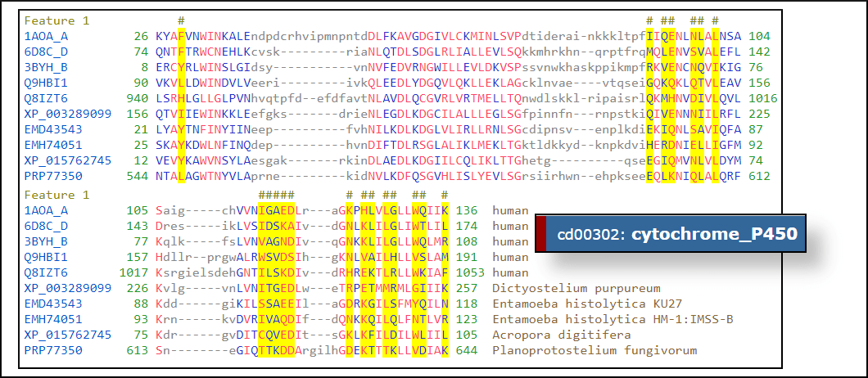
Task: Open the XP_003289099 accession next to Dictyostelium purpureum
Action: point(68,288)
